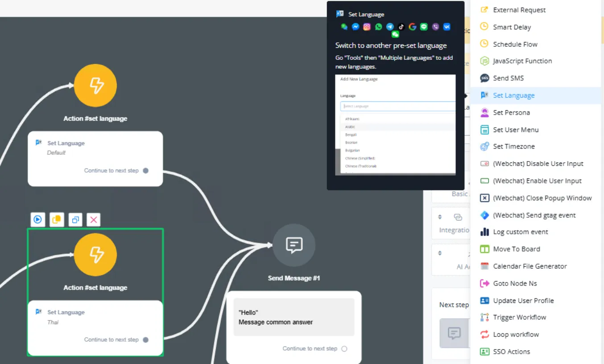Delete the selected node with the pink X

94,219
